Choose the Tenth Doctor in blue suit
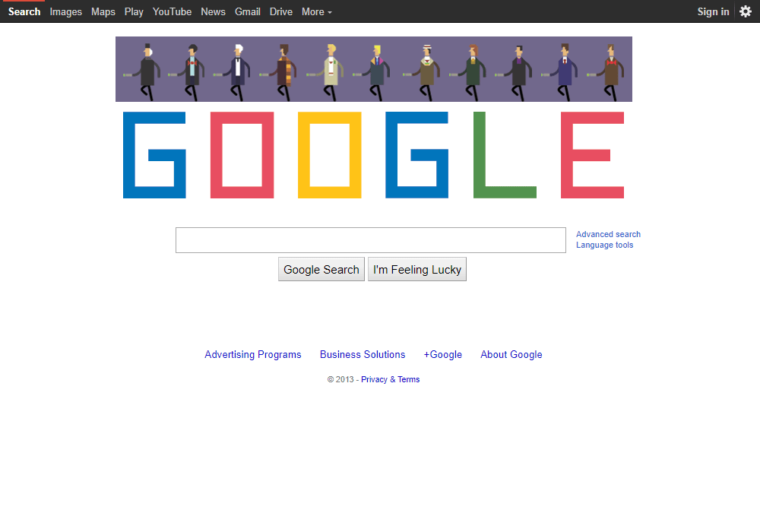 (x=562, y=72)
